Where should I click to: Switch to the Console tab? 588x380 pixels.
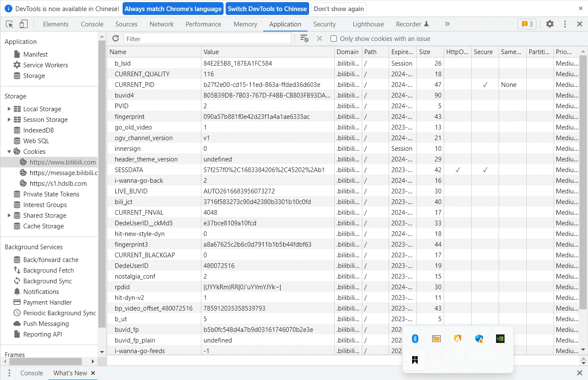coord(92,24)
